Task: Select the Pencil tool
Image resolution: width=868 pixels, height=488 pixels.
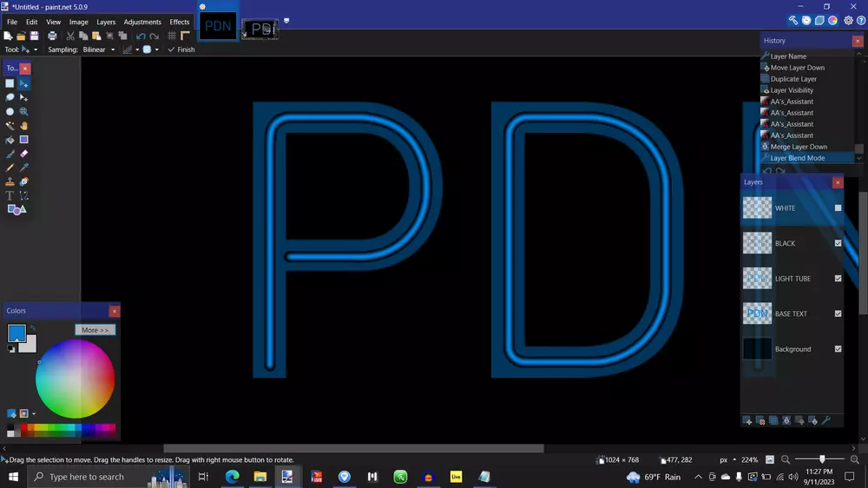Action: click(10, 168)
